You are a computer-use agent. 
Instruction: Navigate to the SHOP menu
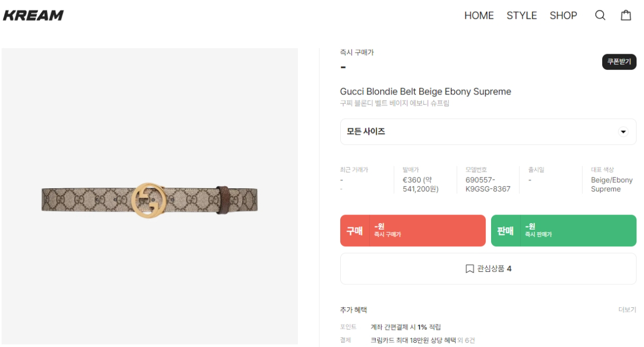563,16
